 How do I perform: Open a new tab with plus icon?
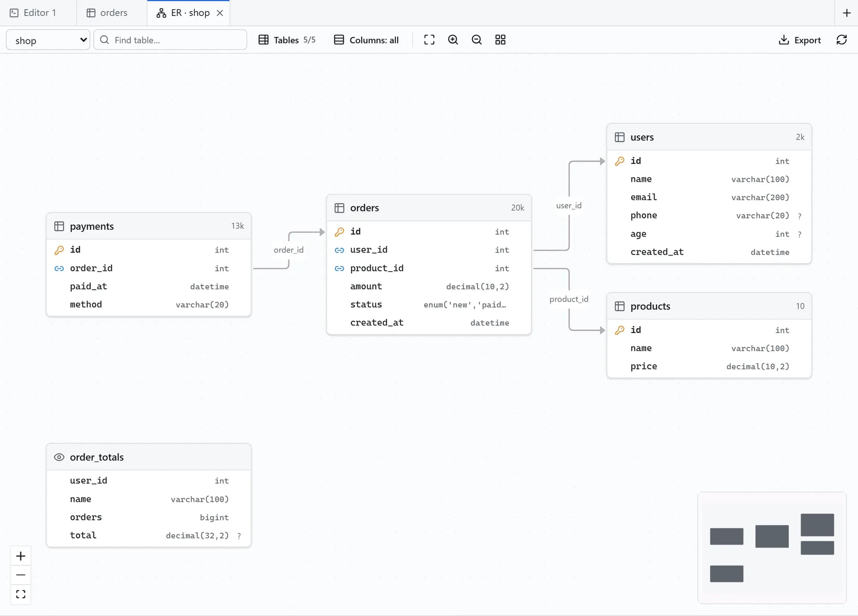(847, 13)
